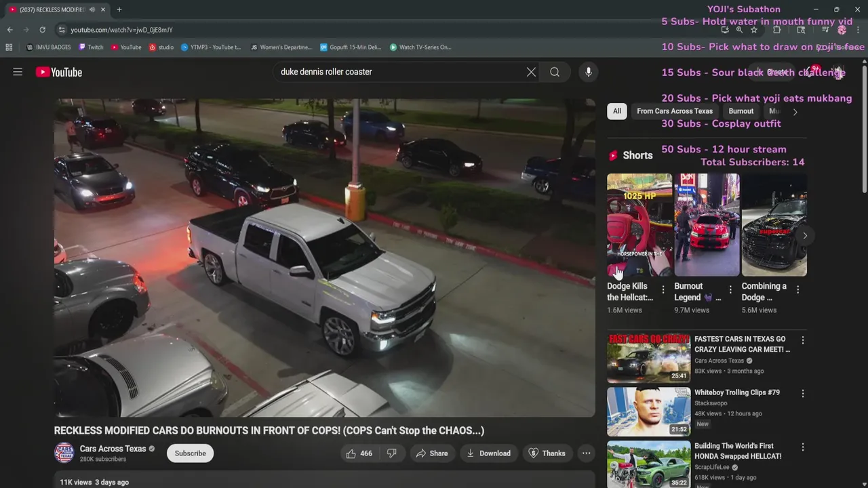Select From Cars Across Texas chip
Screen dimensions: 868x488
tap(675, 111)
